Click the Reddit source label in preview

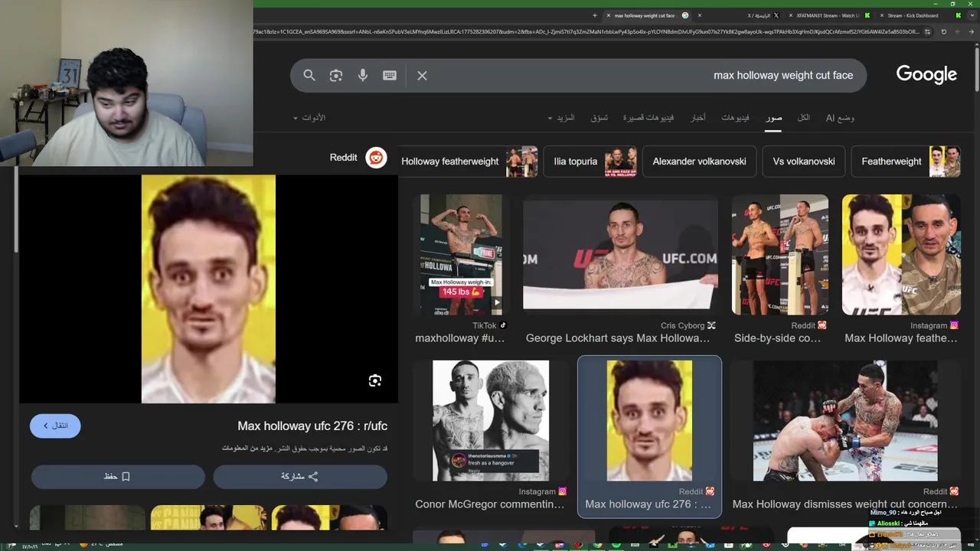point(343,158)
